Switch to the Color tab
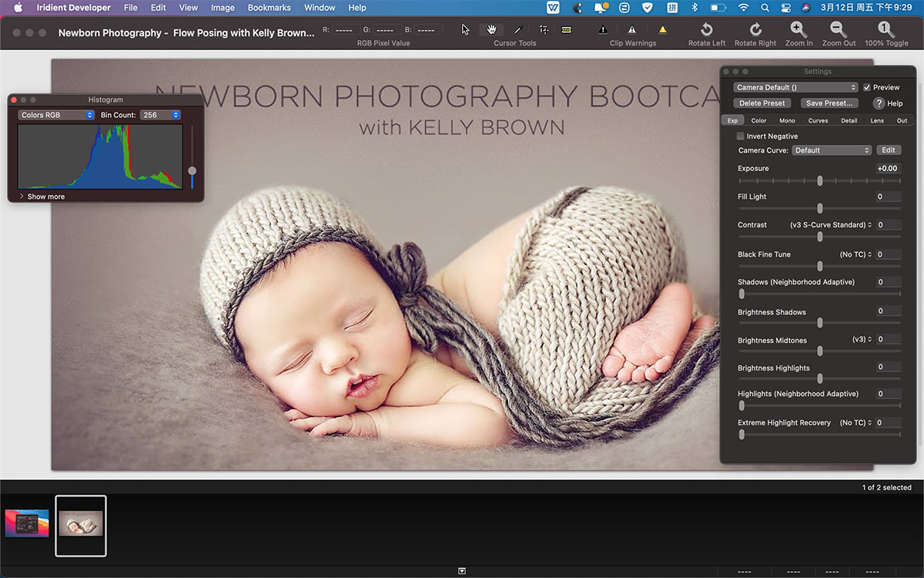924x578 pixels. click(758, 120)
